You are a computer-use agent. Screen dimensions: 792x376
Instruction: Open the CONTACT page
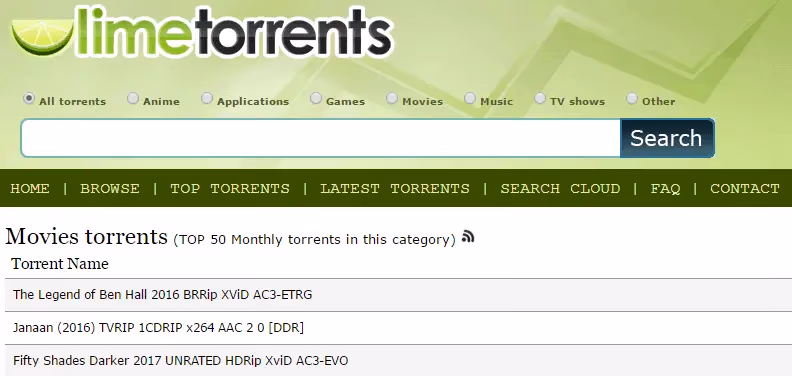point(745,189)
